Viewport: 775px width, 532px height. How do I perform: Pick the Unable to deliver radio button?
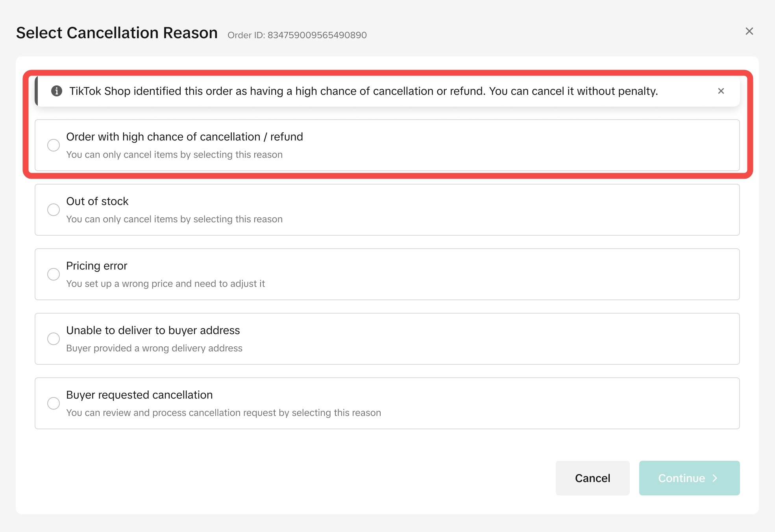[x=54, y=339]
